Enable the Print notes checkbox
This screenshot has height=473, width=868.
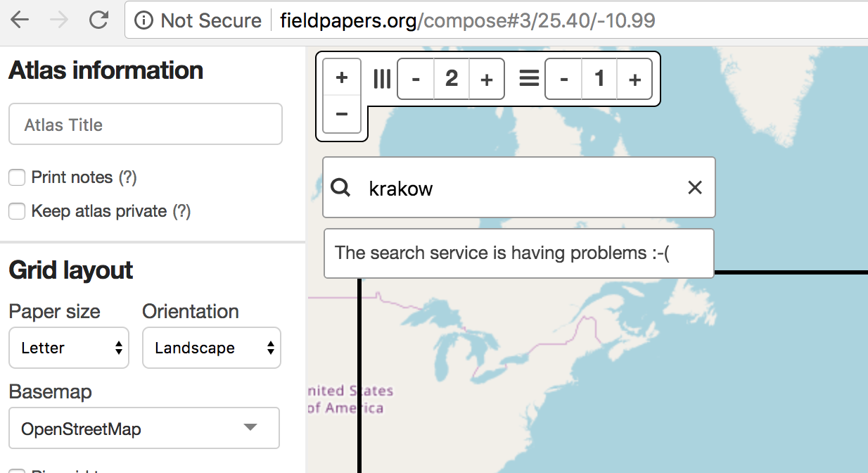(x=17, y=177)
